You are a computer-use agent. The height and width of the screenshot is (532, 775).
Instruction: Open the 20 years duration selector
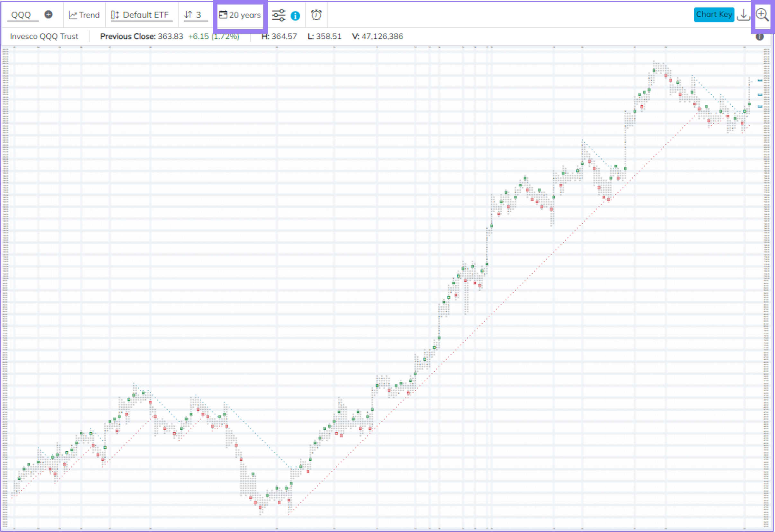pyautogui.click(x=240, y=15)
